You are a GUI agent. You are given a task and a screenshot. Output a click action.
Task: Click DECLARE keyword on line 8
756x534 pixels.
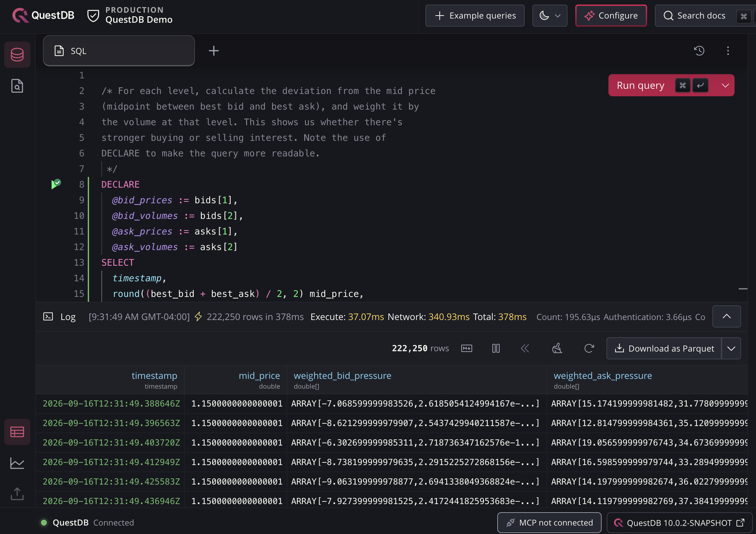point(121,184)
